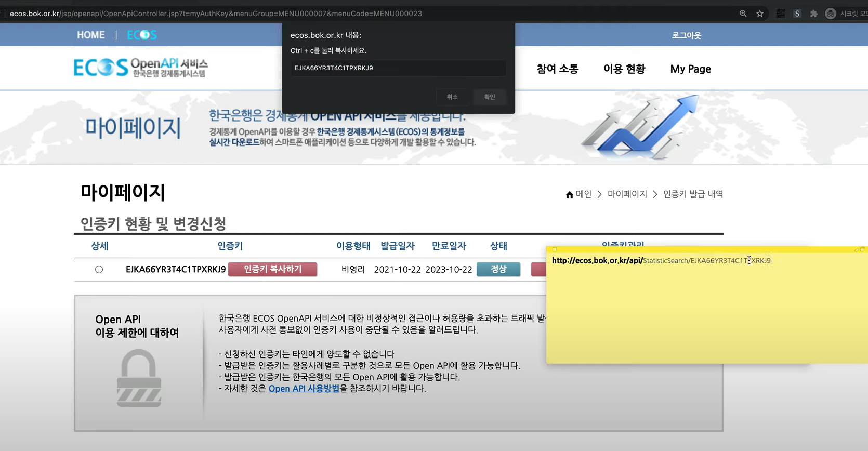Click 인증키 발급 내역 breadcrumb
This screenshot has width=868, height=451.
pyautogui.click(x=693, y=194)
